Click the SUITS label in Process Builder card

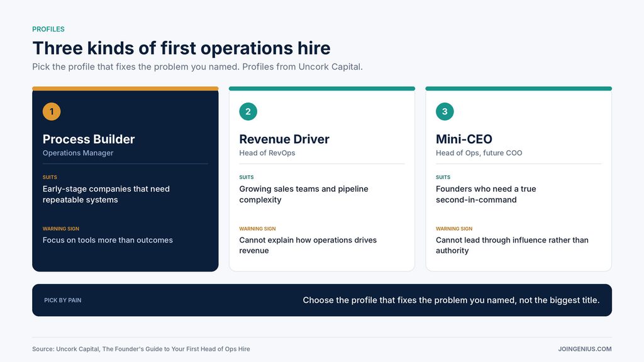(x=50, y=177)
